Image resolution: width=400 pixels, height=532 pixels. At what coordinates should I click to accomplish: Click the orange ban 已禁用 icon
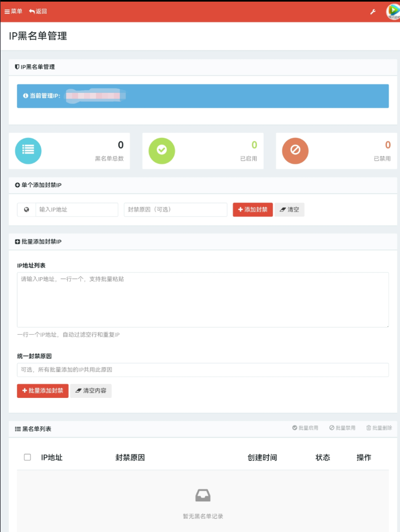click(295, 150)
